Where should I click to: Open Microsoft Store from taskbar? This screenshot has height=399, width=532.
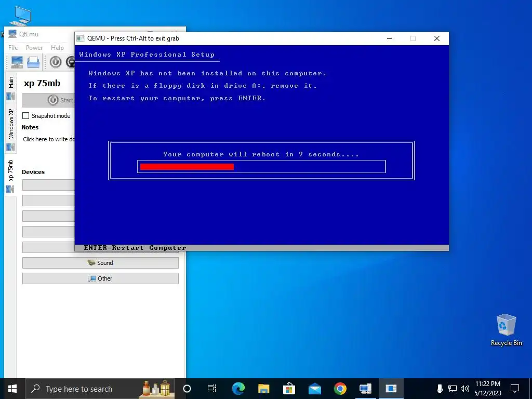pyautogui.click(x=289, y=389)
